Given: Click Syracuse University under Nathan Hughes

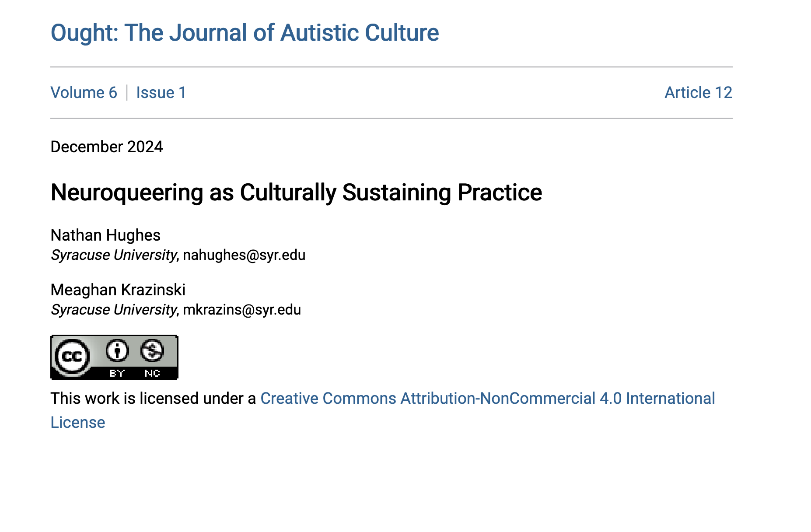Looking at the screenshot, I should [x=114, y=255].
